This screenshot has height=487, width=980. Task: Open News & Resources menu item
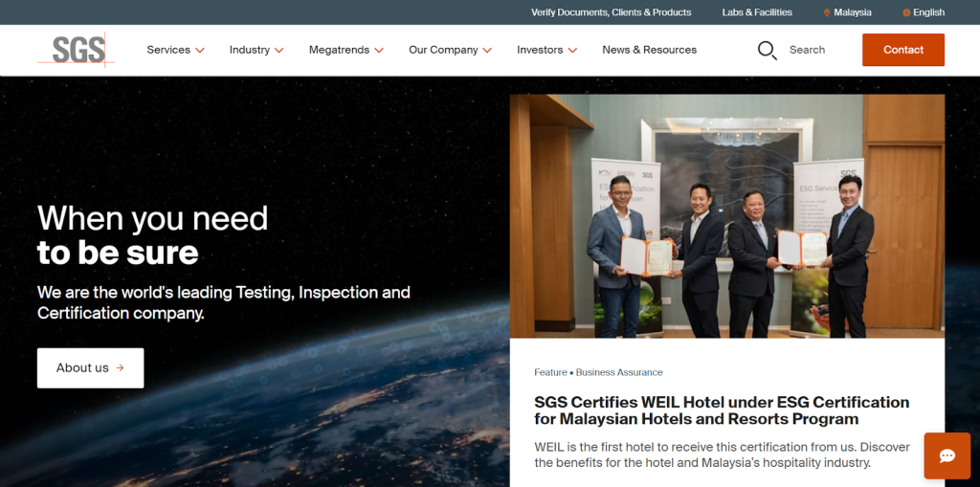pyautogui.click(x=649, y=50)
